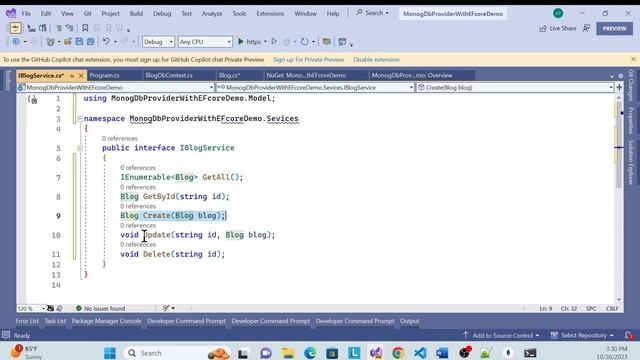Click the New Project icon in toolbar
Viewport: 640px width, 360px height.
pos(51,42)
